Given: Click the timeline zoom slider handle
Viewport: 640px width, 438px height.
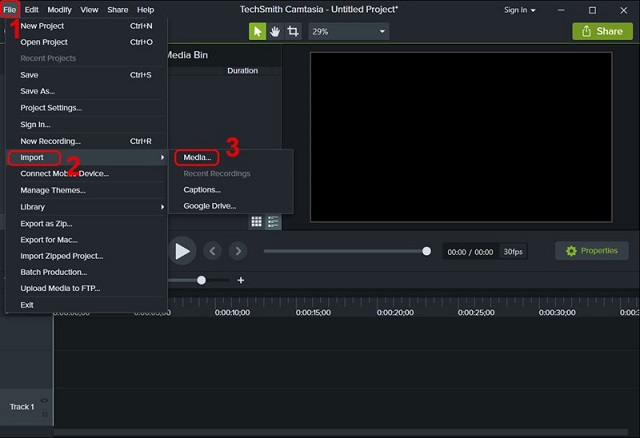Looking at the screenshot, I should [201, 280].
